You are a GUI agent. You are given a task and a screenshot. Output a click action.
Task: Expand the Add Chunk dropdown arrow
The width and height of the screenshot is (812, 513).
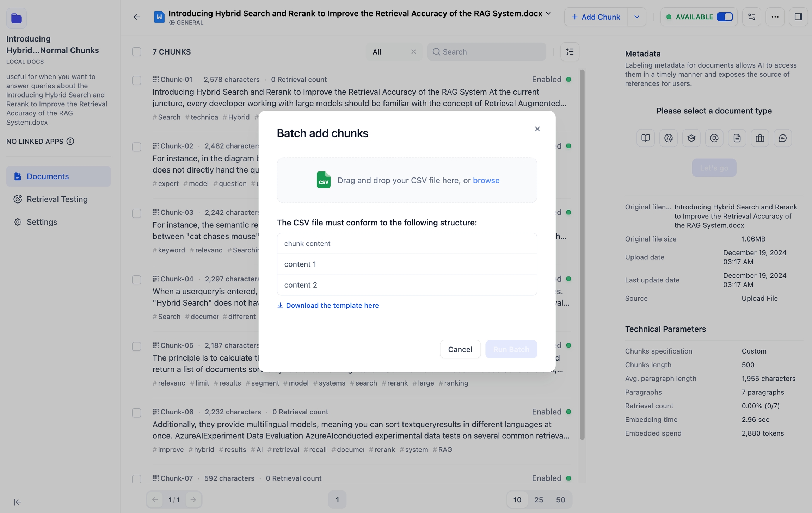(636, 17)
